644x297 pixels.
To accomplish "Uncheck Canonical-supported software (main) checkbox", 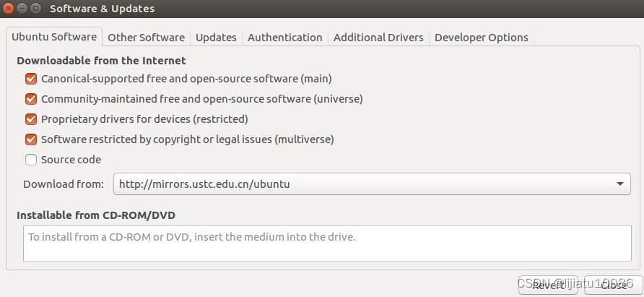I will [x=31, y=79].
